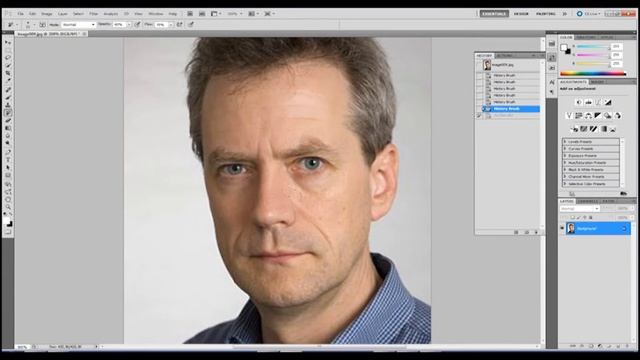The height and width of the screenshot is (360, 640).
Task: Open the Opacity slider arrow in options bar
Action: [129, 24]
